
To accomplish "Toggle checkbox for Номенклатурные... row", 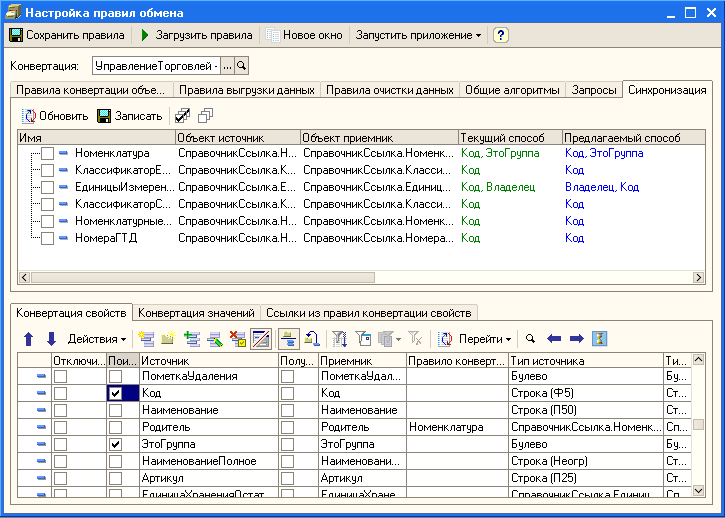I will click(48, 221).
